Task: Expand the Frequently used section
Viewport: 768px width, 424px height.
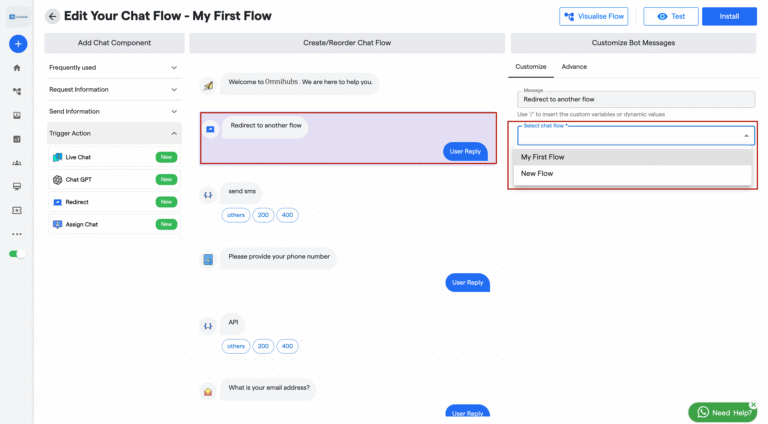Action: 114,68
